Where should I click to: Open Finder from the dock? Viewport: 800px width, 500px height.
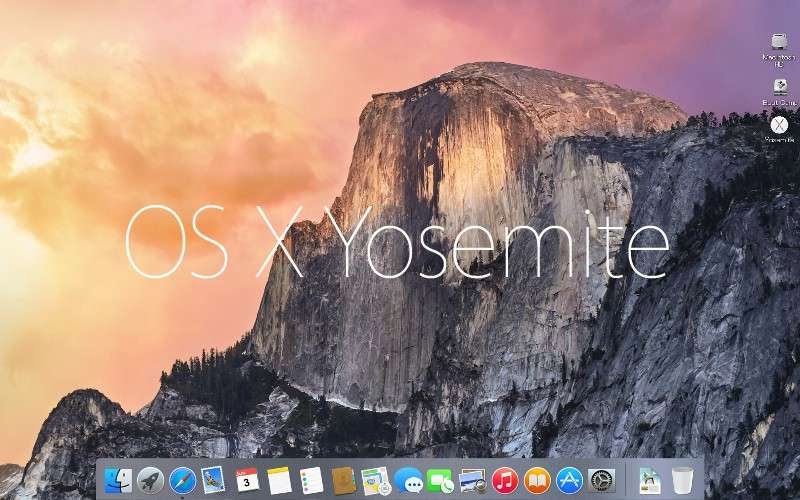[x=118, y=480]
